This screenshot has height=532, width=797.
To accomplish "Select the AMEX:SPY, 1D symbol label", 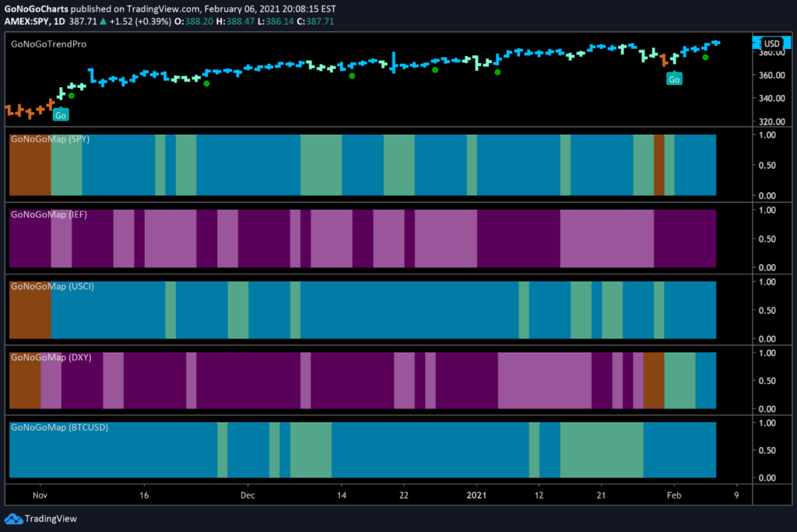I will [x=34, y=21].
